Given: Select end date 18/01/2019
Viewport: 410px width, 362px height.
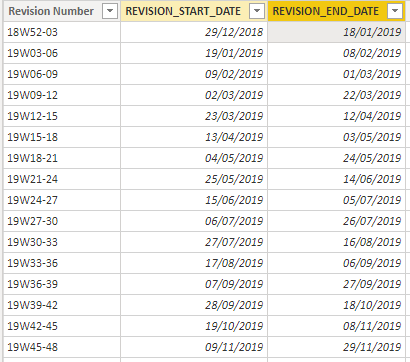Looking at the screenshot, I should tap(336, 32).
